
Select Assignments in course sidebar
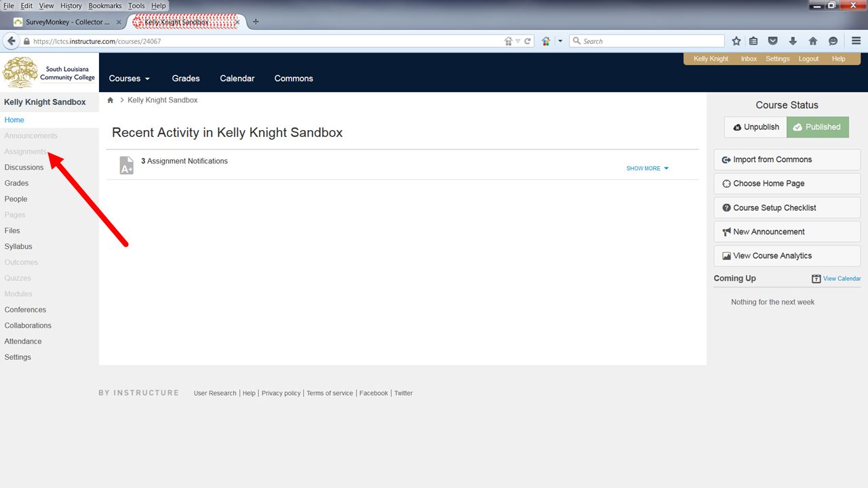(26, 152)
